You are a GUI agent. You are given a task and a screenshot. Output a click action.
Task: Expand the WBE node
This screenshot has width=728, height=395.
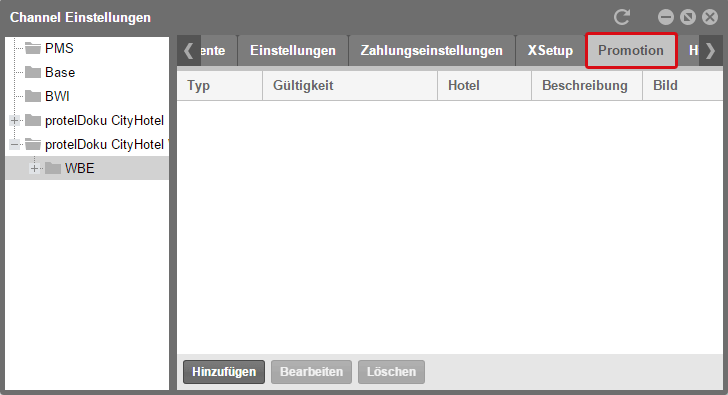coord(34,168)
